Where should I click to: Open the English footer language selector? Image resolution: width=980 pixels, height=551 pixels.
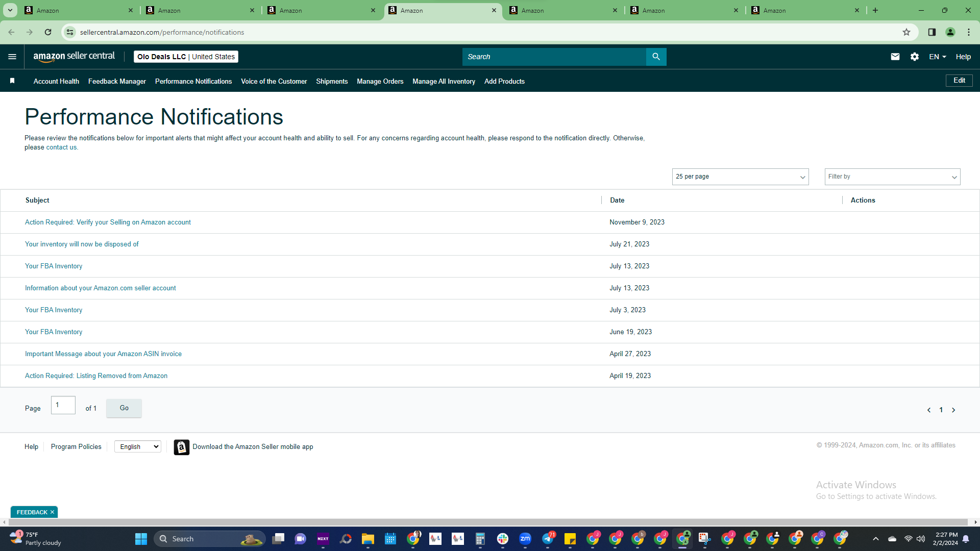(x=138, y=447)
